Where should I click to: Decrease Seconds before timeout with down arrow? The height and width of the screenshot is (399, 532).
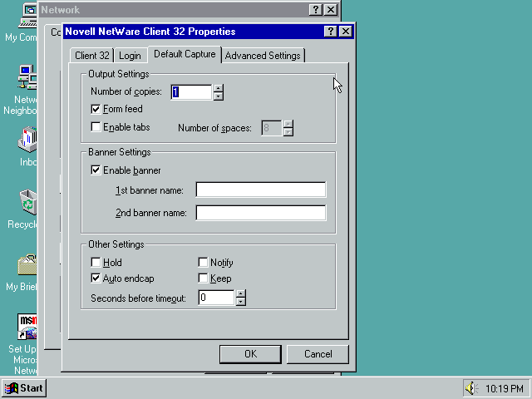point(240,302)
